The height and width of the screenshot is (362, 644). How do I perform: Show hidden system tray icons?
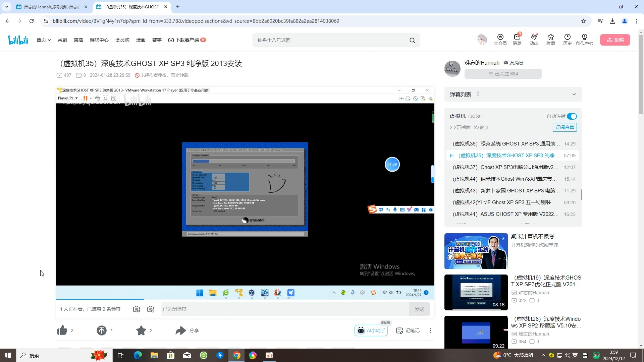click(543, 355)
